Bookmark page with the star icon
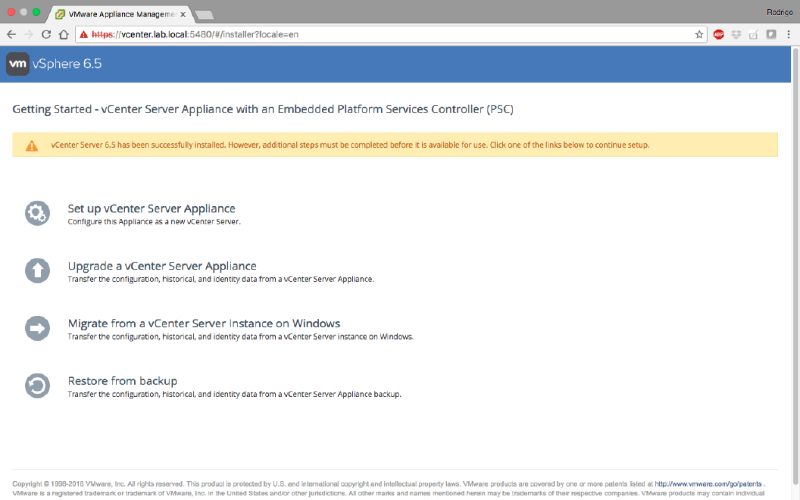 (x=699, y=34)
